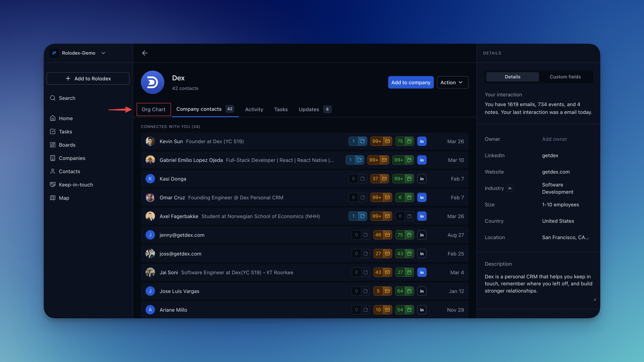
Task: Select the Company contacts tab
Action: [x=205, y=109]
